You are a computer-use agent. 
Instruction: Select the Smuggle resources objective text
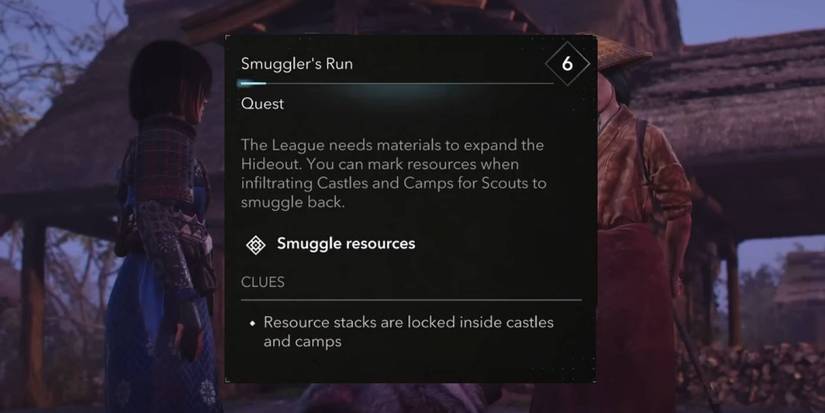346,243
